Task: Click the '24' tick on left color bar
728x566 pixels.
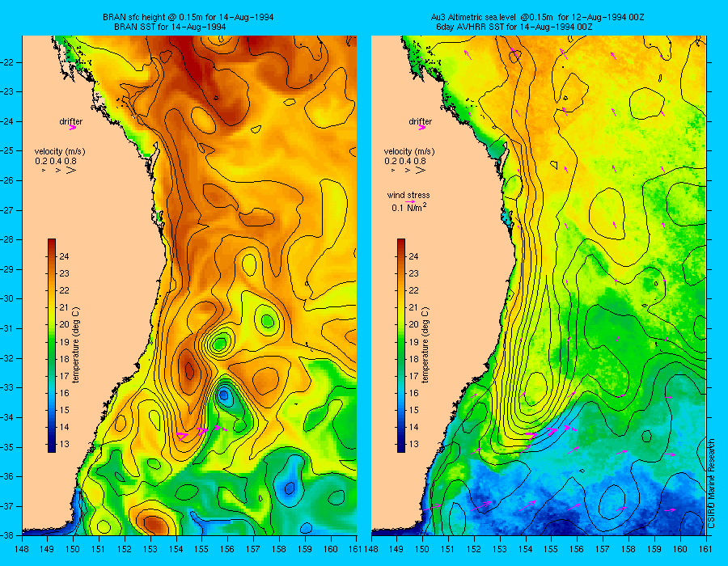Action: tap(64, 256)
